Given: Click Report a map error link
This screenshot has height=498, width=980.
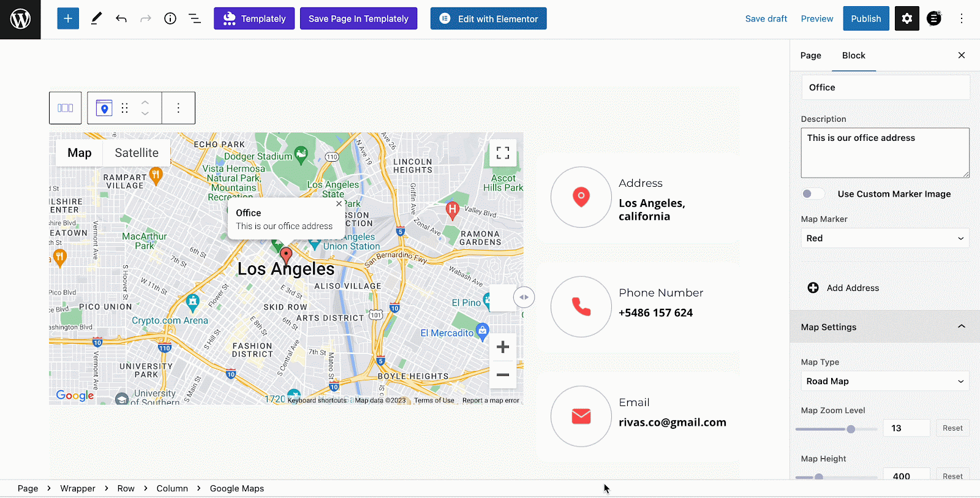Looking at the screenshot, I should pyautogui.click(x=491, y=401).
